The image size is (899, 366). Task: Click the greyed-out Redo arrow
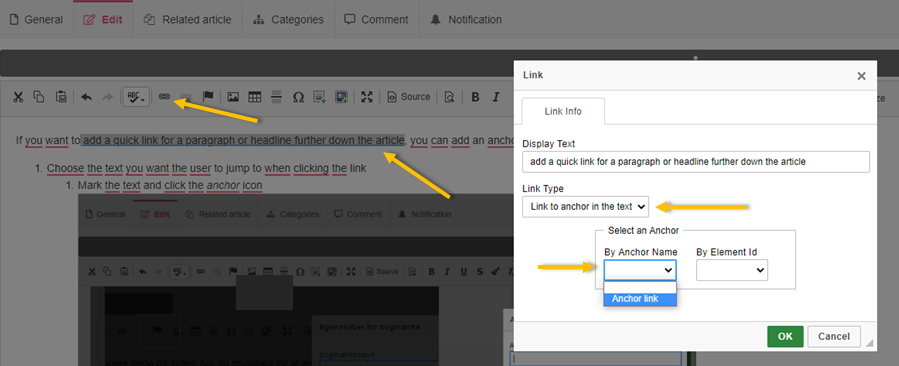107,97
